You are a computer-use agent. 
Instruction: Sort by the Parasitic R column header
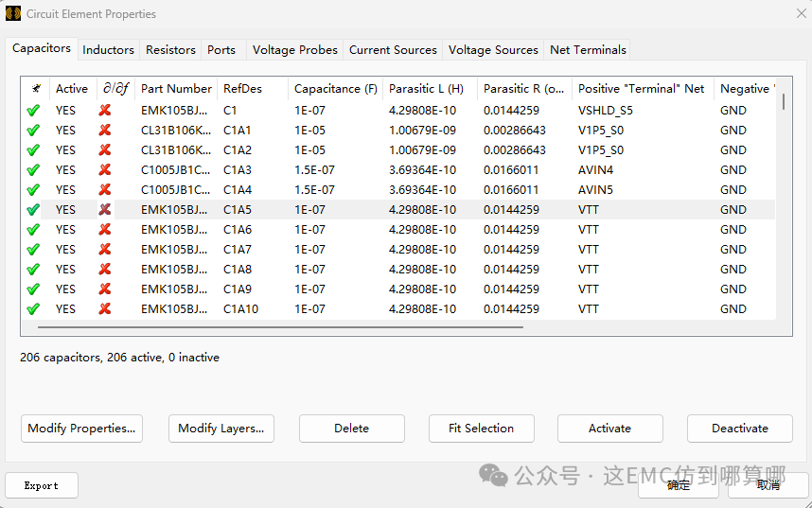[524, 89]
